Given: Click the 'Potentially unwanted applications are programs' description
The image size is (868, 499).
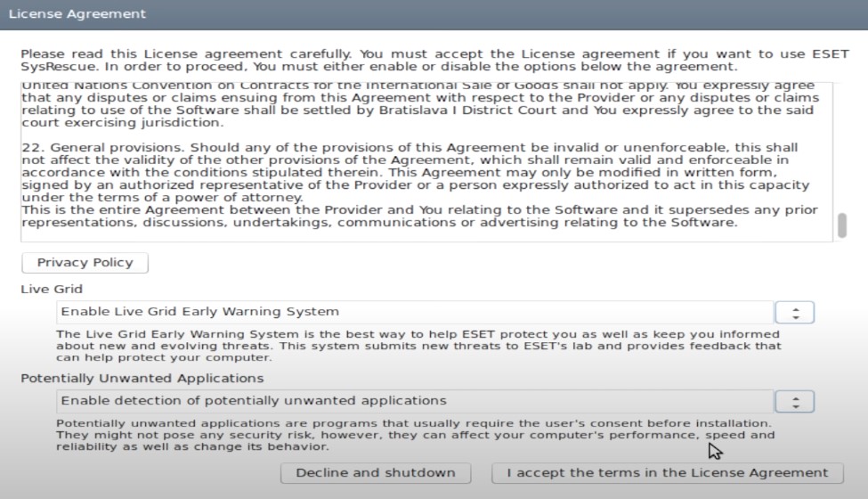Looking at the screenshot, I should coord(415,436).
